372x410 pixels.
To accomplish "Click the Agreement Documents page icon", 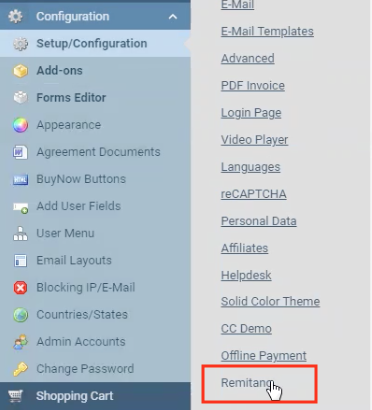I will (x=20, y=152).
